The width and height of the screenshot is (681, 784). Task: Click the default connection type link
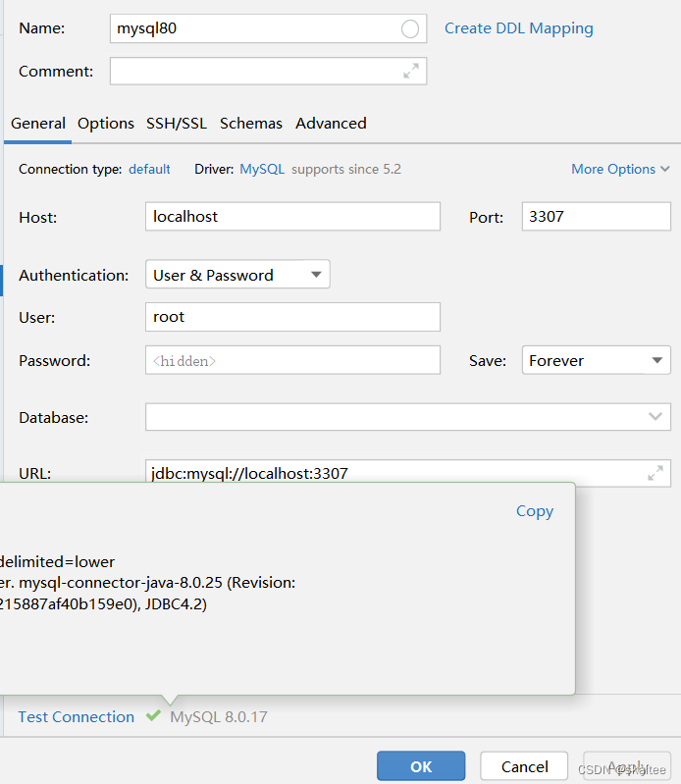click(x=149, y=169)
